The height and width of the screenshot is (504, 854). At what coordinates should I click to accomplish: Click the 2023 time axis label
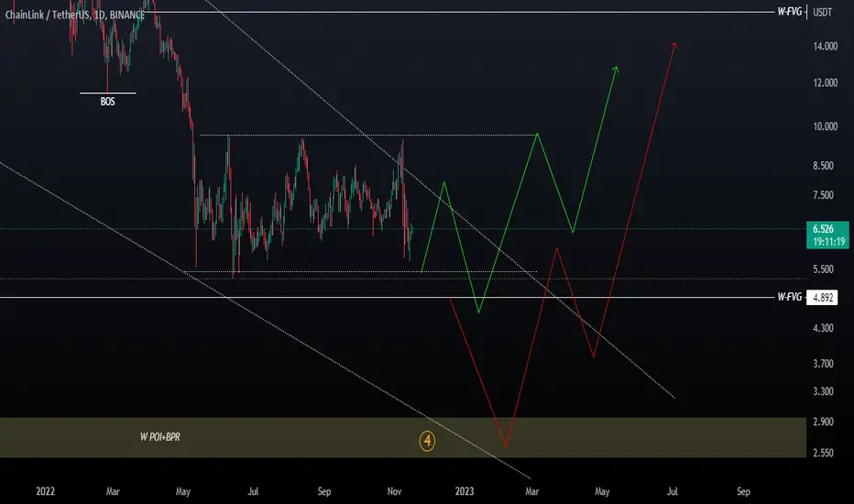tap(465, 491)
